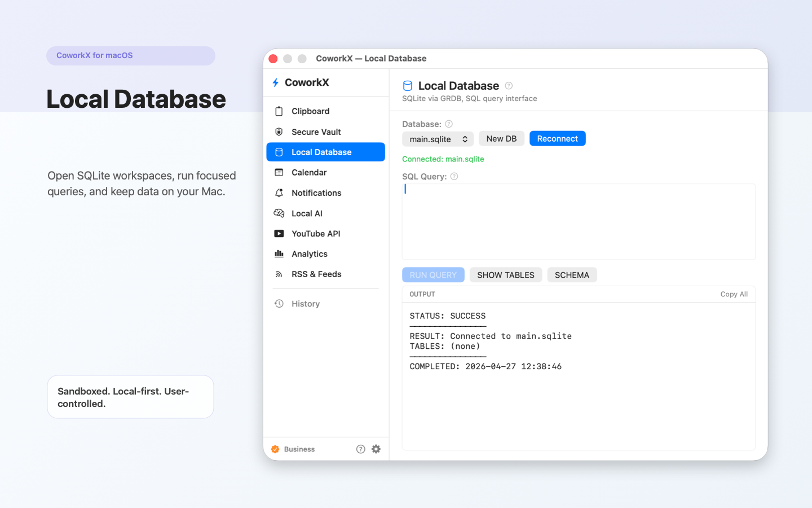Click 'RESULT: Connected to main.sqlite' output line
812x508 pixels.
(x=491, y=336)
